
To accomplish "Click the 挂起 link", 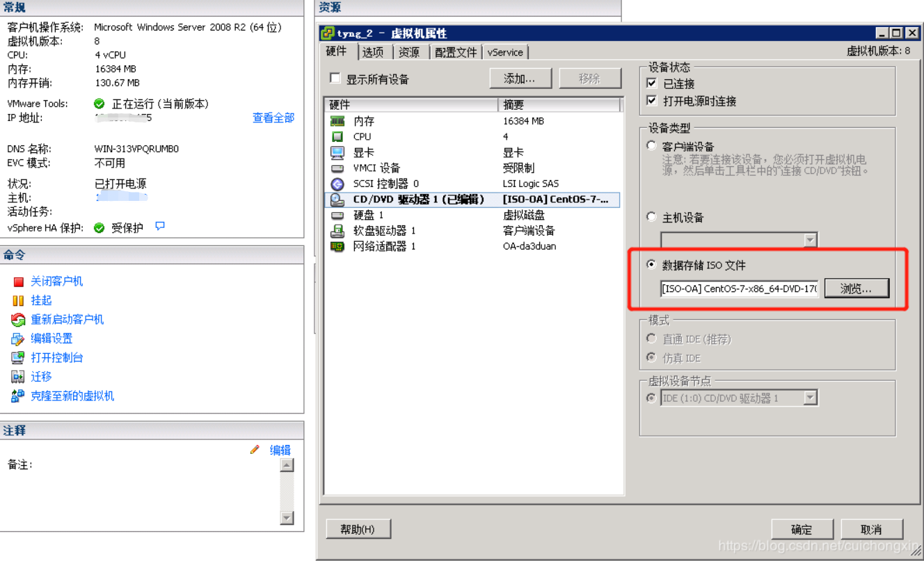I will [x=41, y=300].
